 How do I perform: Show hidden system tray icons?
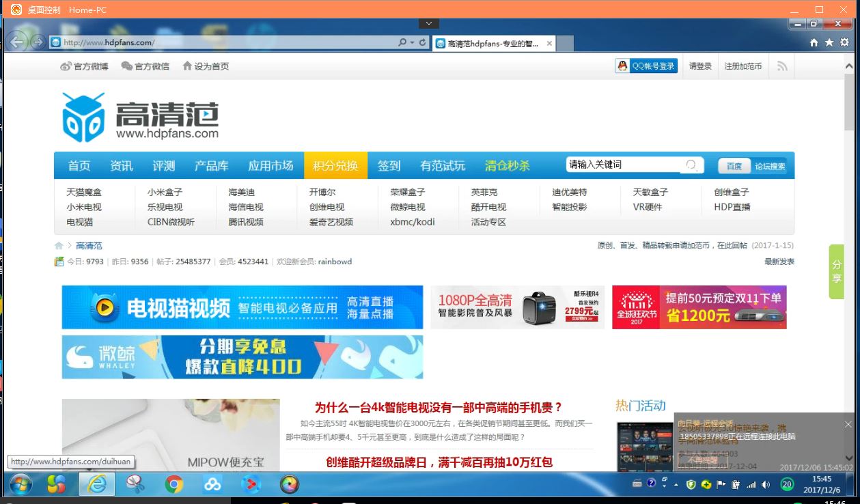676,484
